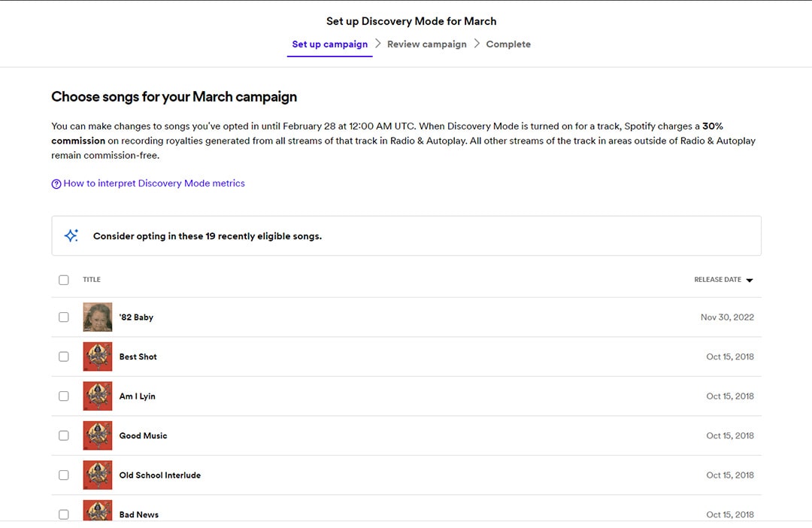Check the box for Best Shot
Image resolution: width=812 pixels, height=528 pixels.
pos(64,357)
